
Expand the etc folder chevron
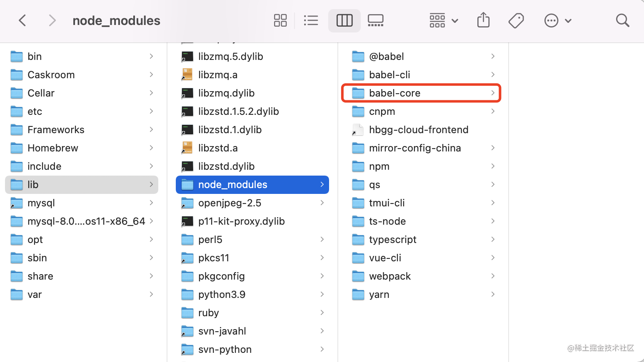tap(151, 111)
